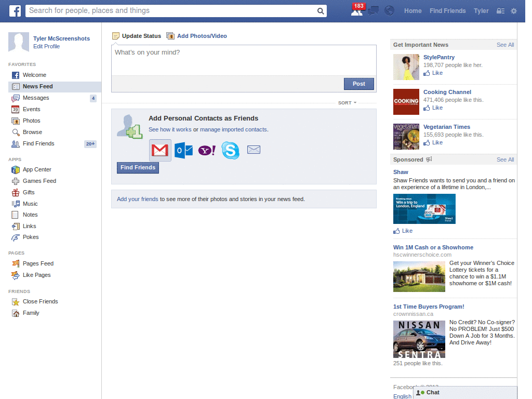
Task: Open Find Friends in top navigation
Action: point(447,11)
